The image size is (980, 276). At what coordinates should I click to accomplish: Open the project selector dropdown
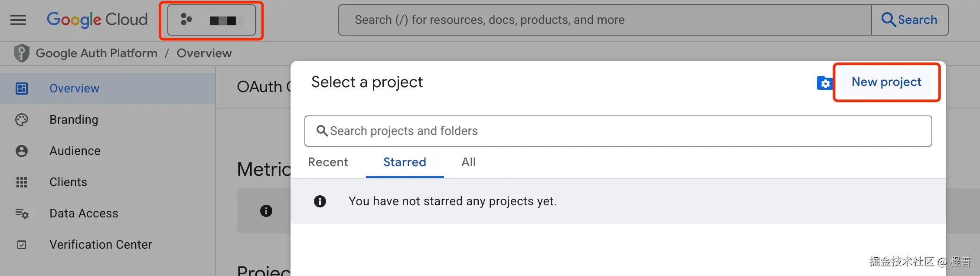point(211,20)
